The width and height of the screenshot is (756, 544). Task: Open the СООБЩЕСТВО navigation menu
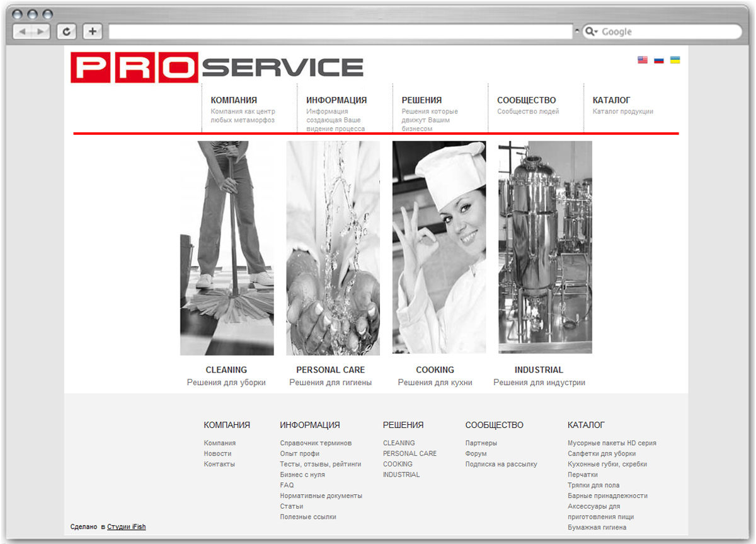[527, 100]
